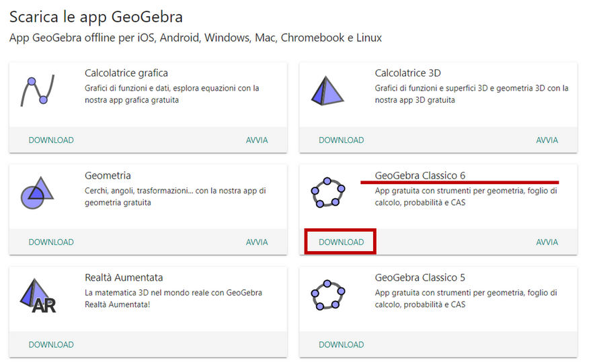Download GeoGebra Classico 6
Image resolution: width=589 pixels, height=364 pixels.
(341, 242)
